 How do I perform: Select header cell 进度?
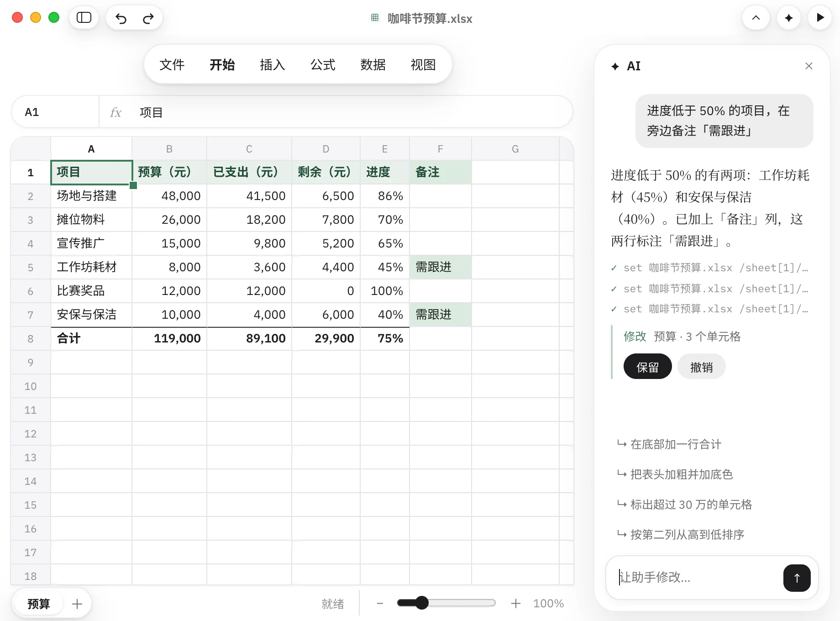[385, 172]
